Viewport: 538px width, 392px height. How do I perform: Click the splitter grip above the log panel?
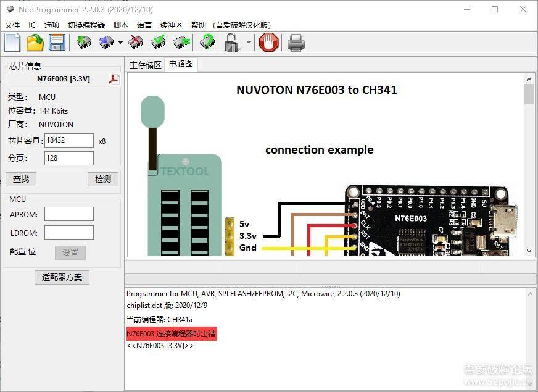(330, 286)
